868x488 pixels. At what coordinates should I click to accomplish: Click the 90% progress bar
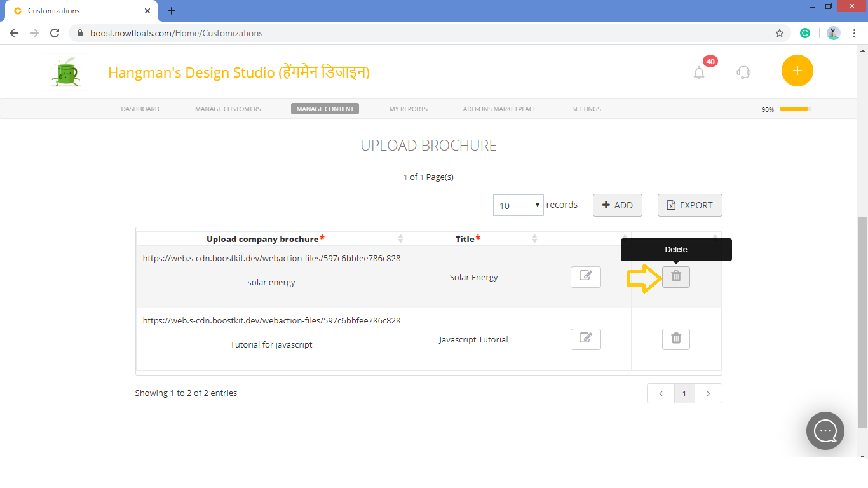794,109
